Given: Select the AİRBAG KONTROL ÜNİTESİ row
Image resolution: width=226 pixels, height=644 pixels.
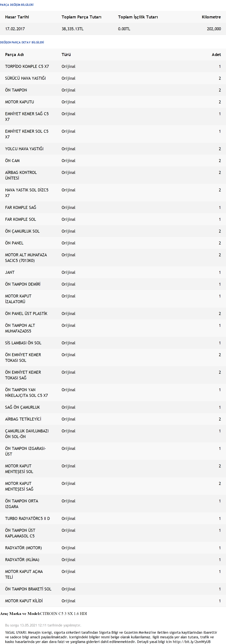Looking at the screenshot, I should (x=113, y=175).
